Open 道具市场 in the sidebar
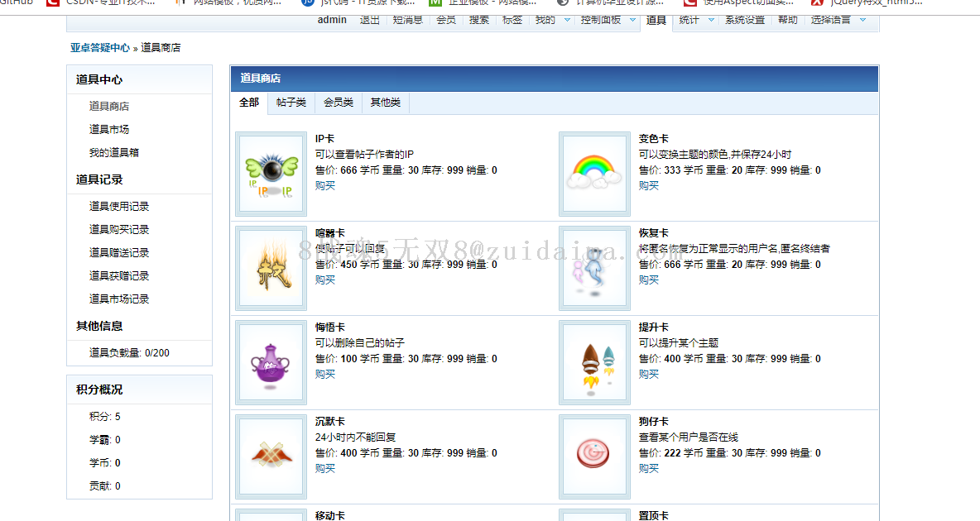This screenshot has width=980, height=521. click(x=109, y=129)
